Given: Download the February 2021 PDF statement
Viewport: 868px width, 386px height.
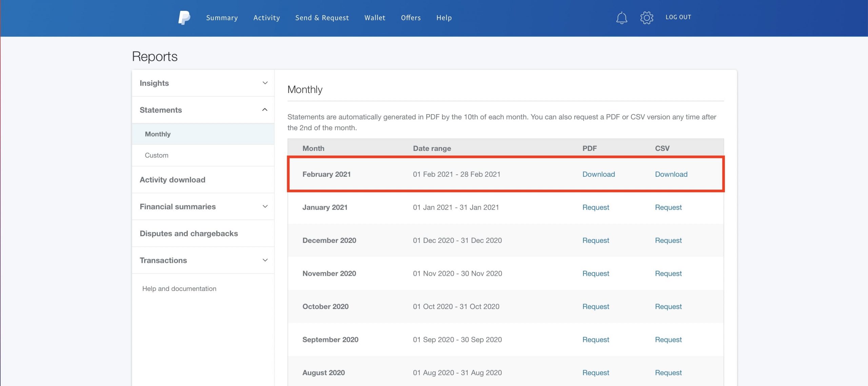Looking at the screenshot, I should tap(598, 174).
